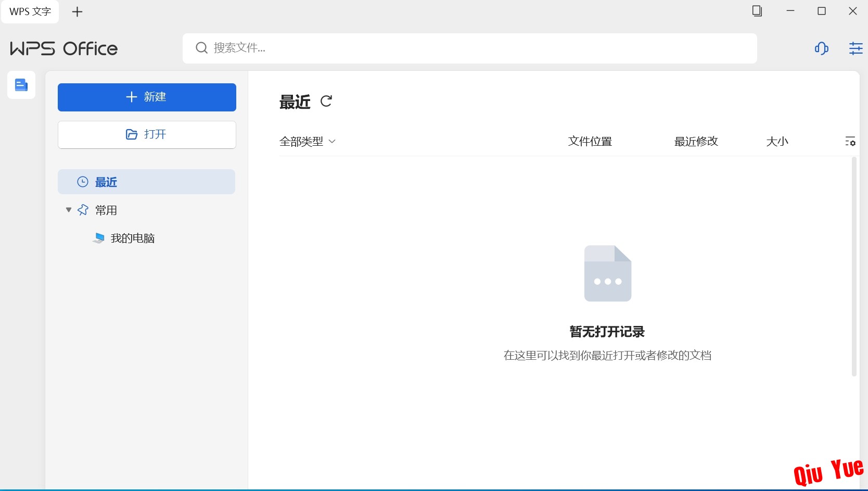Open list display settings icon beside 大小
Viewport: 868px width, 491px height.
click(x=850, y=142)
